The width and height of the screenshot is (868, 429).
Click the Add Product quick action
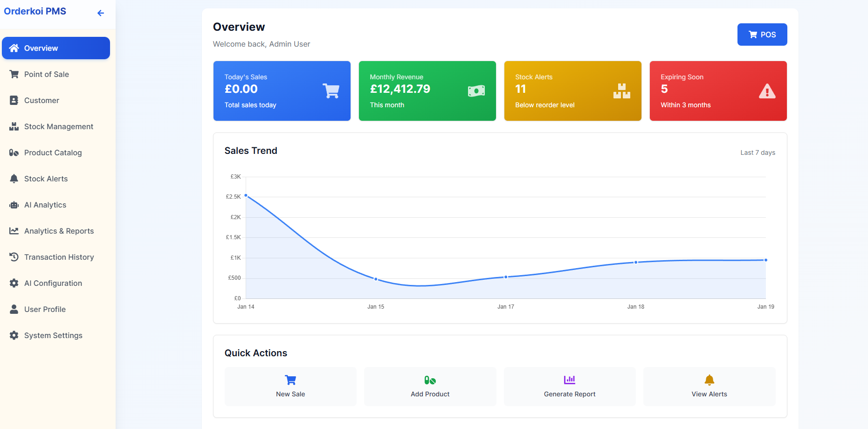pyautogui.click(x=430, y=386)
